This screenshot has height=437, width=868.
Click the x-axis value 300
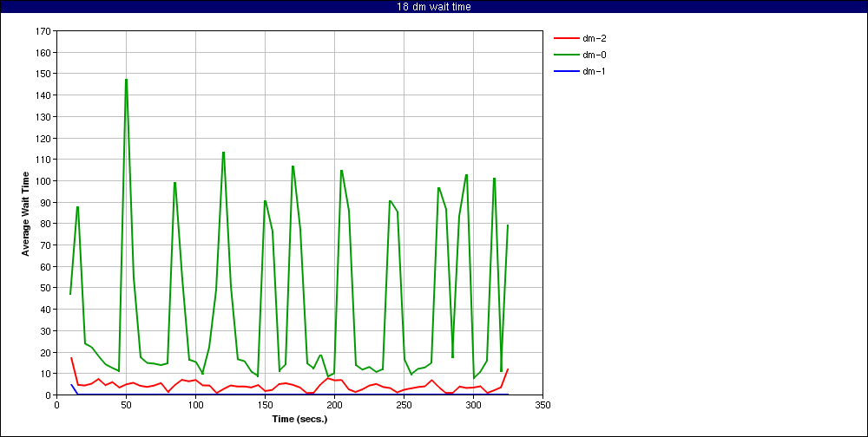[473, 405]
